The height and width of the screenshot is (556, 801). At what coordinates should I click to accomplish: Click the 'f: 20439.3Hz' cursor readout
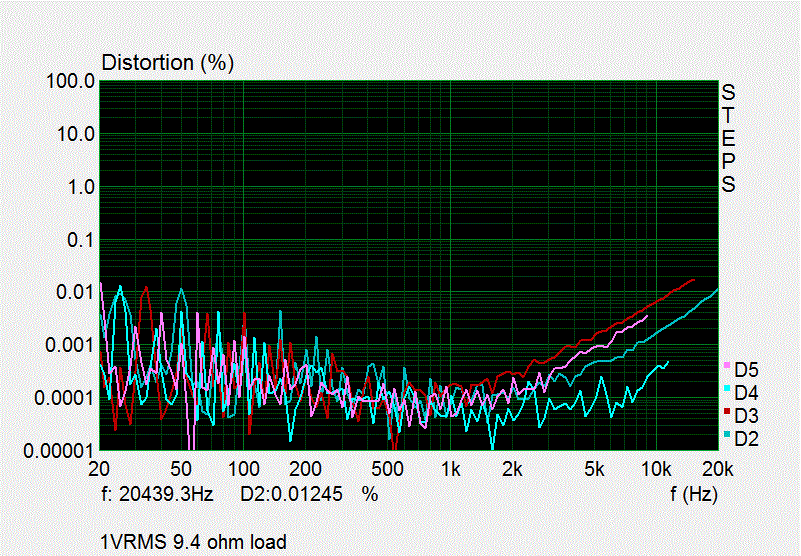point(157,494)
